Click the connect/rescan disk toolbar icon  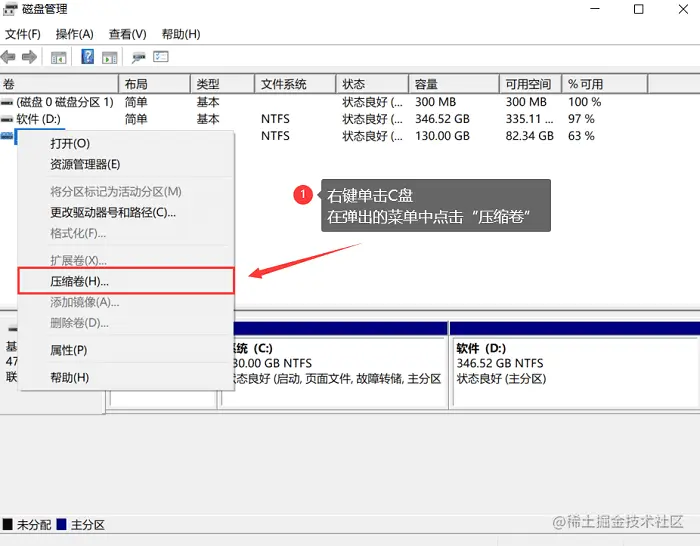click(x=138, y=57)
